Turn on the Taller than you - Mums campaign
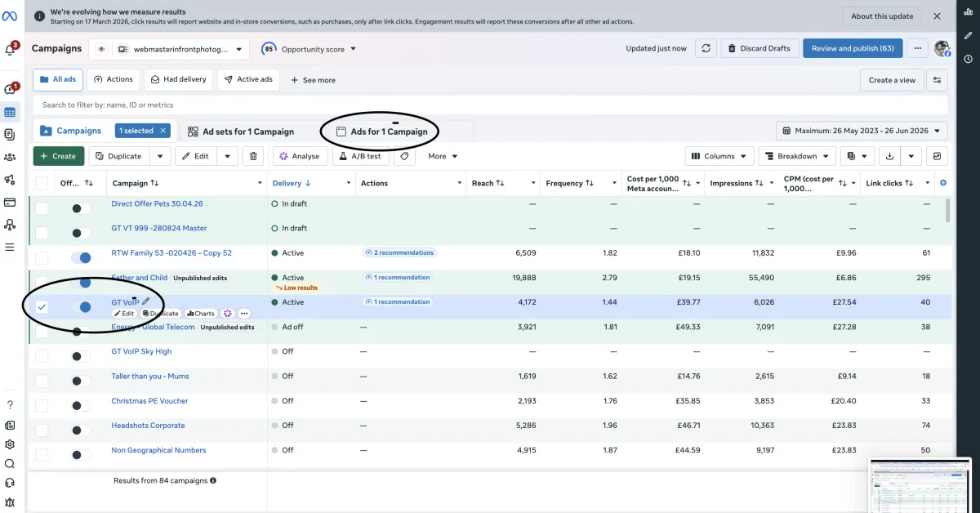The height and width of the screenshot is (513, 980). point(81,381)
